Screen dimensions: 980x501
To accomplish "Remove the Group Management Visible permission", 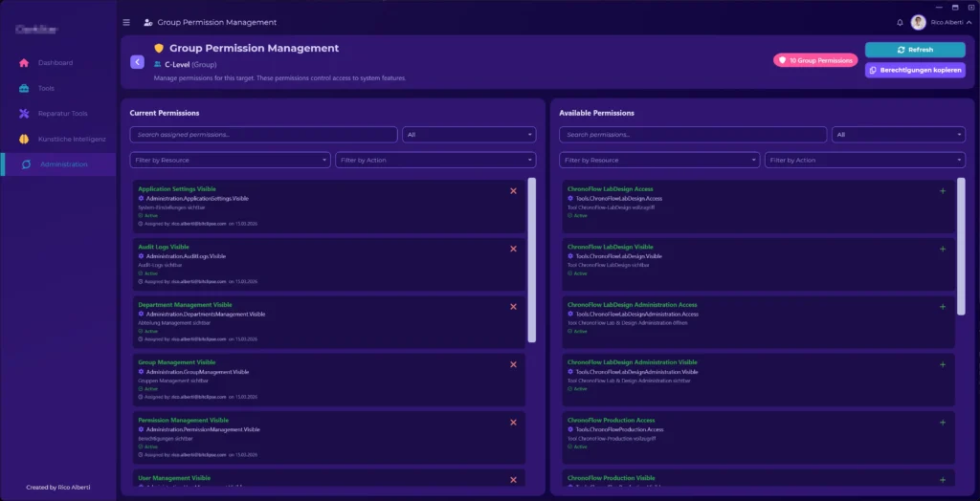I will [x=513, y=364].
